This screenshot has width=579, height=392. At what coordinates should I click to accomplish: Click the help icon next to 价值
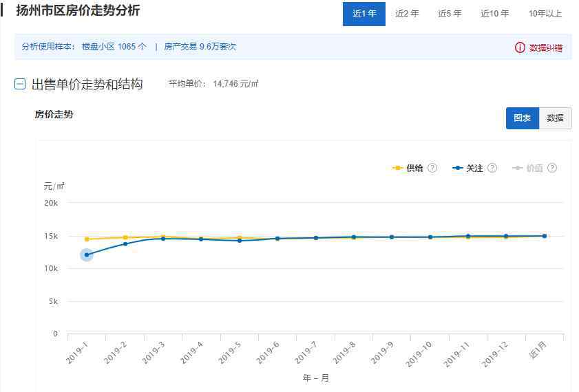(x=552, y=168)
